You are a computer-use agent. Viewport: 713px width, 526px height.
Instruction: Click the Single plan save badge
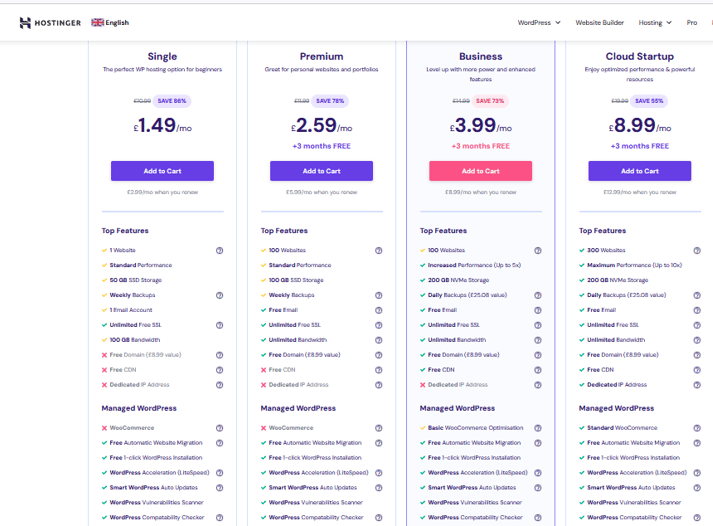(x=172, y=101)
